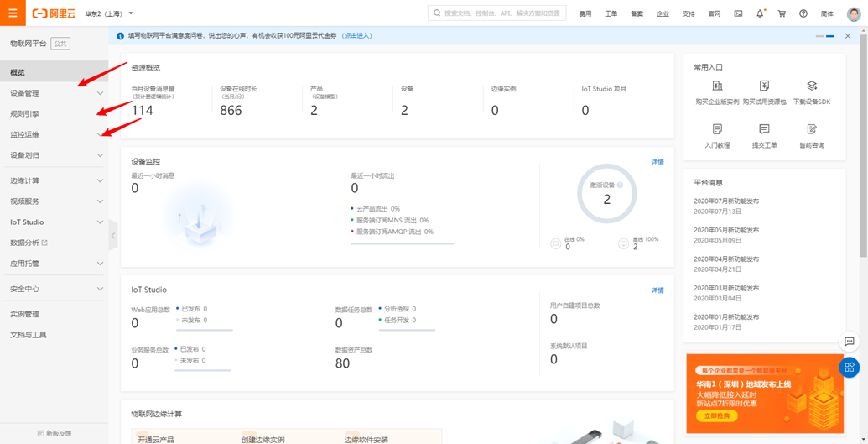Open 官网 in the top navigation
The image size is (868, 444).
(x=714, y=14)
